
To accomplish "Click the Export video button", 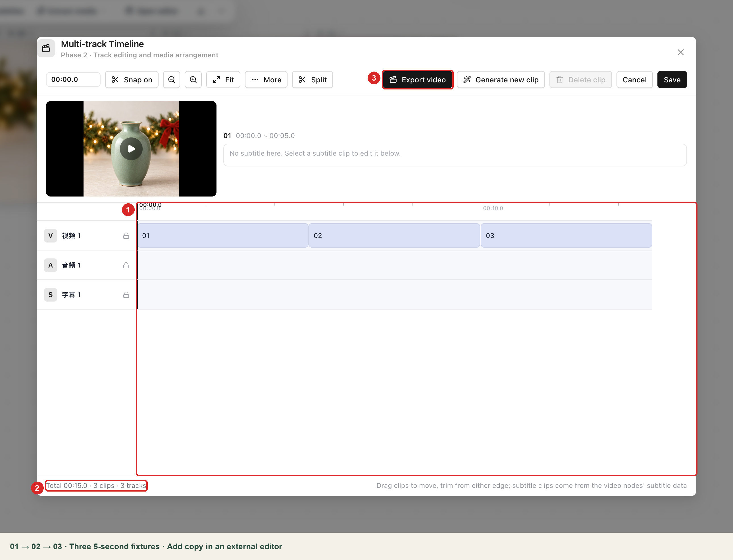I will (x=418, y=80).
